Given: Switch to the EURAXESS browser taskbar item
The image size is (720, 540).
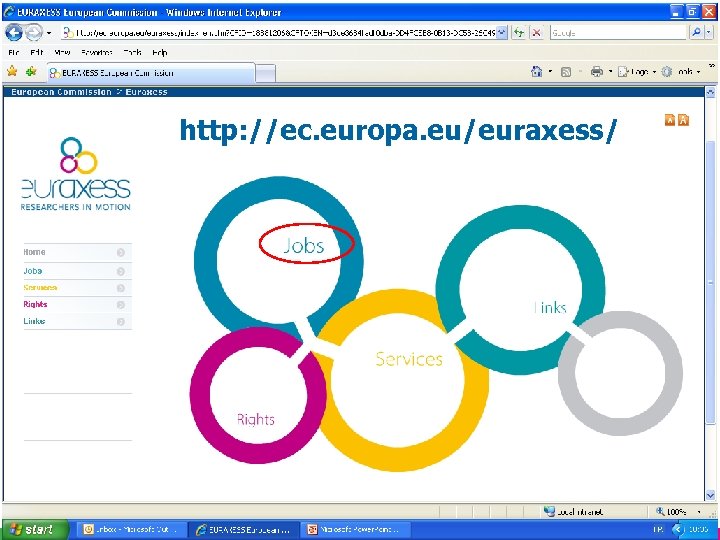Looking at the screenshot, I should point(244,529).
